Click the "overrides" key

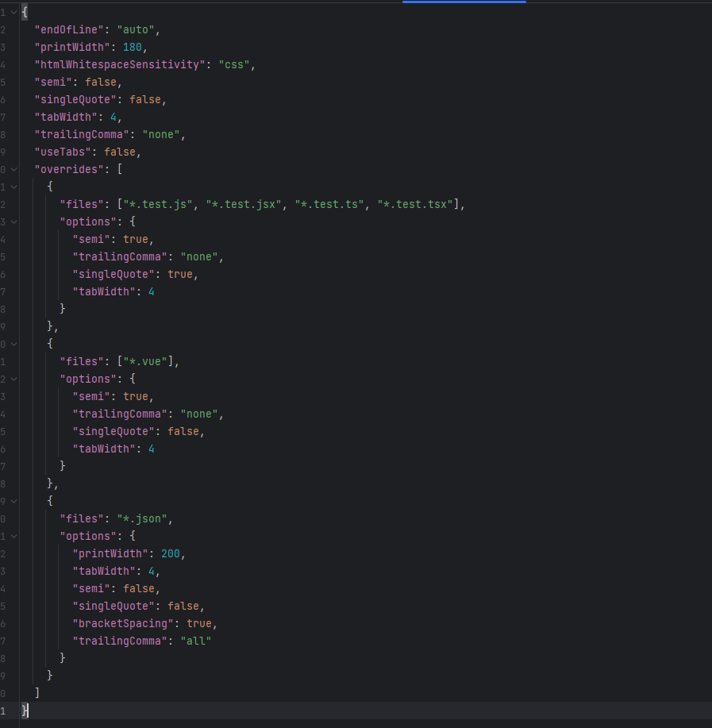tap(69, 169)
